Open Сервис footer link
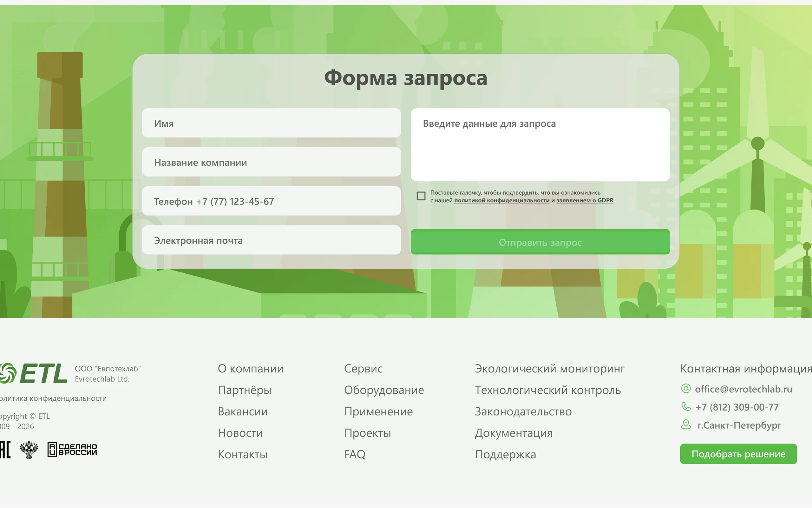Screen dimensions: 812x508 click(x=363, y=369)
